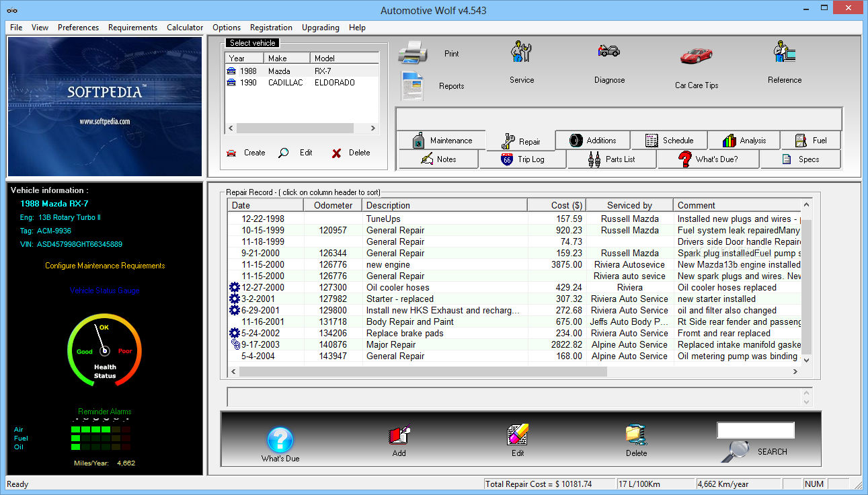Open the Reference icon
This screenshot has height=495, width=868.
pos(785,53)
